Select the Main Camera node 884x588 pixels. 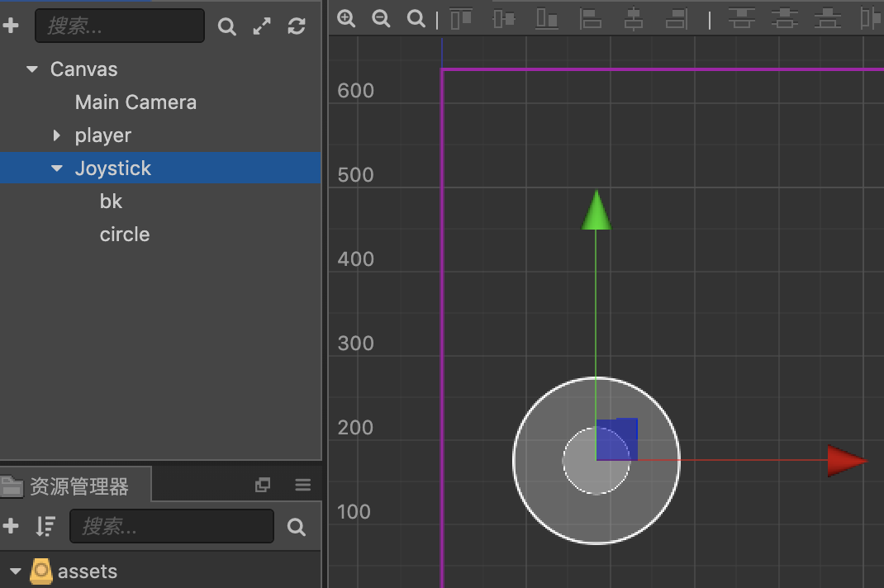[135, 102]
